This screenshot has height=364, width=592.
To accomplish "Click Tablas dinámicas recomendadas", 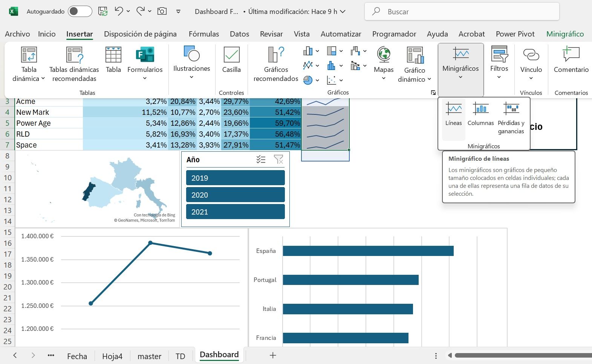I will click(x=74, y=64).
